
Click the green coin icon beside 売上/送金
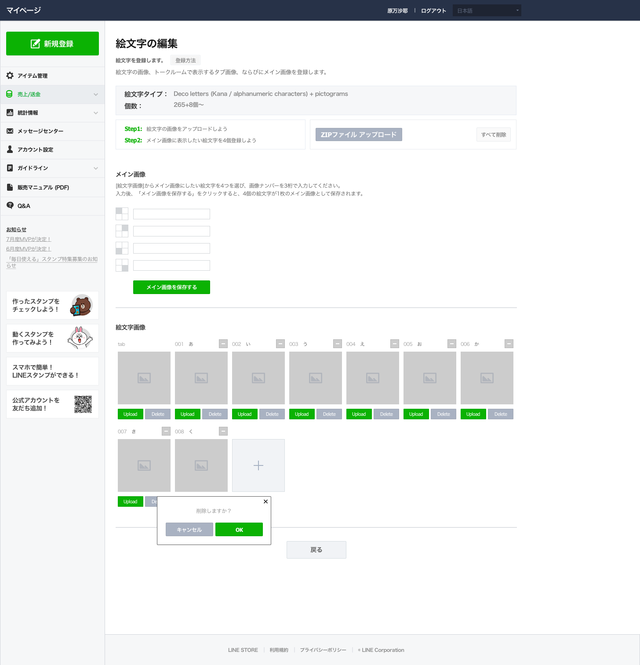click(9, 94)
